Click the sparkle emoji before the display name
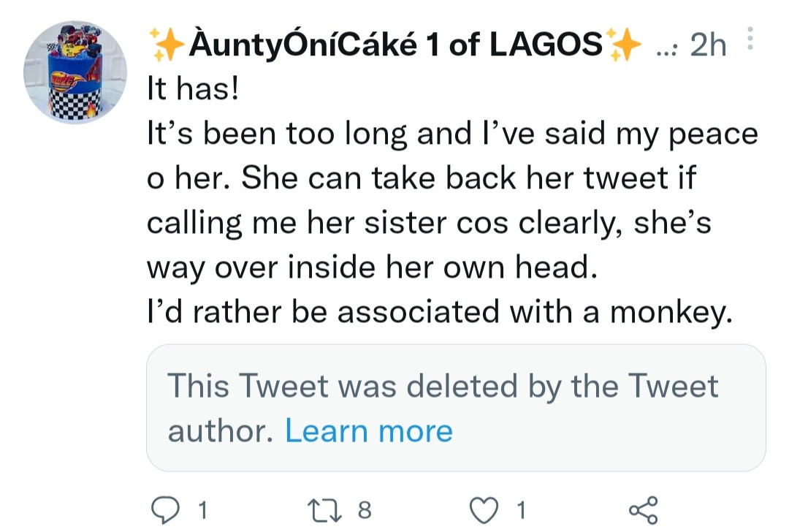Screen dimensions: 789x532 [x=166, y=46]
